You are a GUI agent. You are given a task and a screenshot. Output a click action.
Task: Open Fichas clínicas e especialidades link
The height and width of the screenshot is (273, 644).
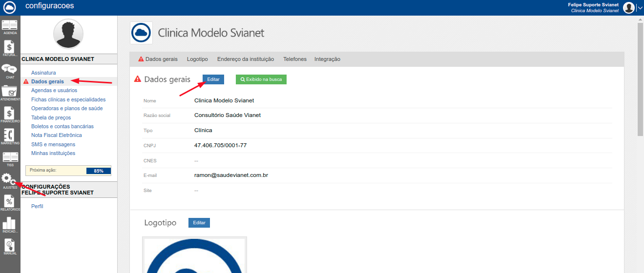(68, 99)
